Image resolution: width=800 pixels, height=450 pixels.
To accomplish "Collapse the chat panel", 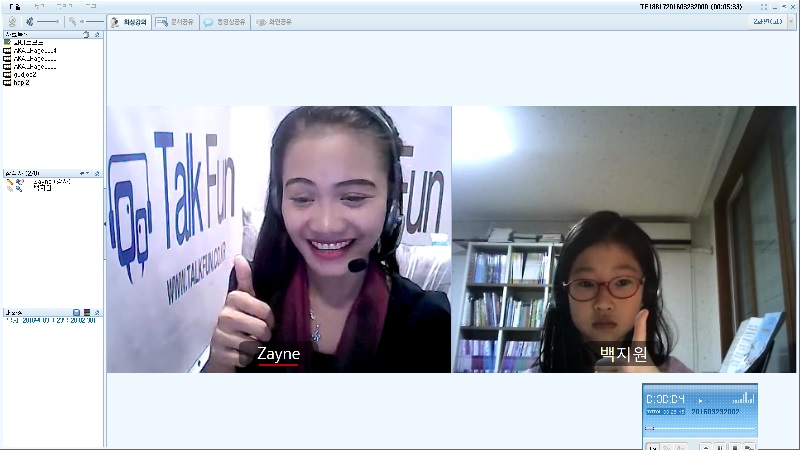I will click(97, 312).
